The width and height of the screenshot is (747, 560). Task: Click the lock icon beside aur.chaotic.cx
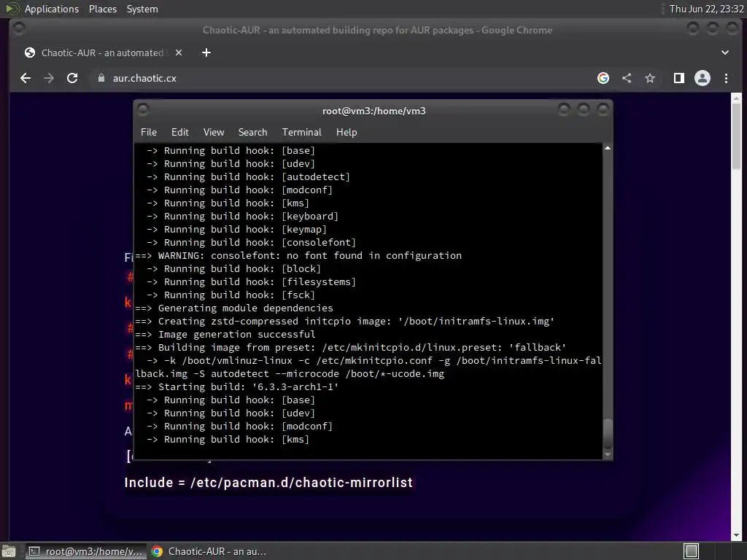coord(101,78)
